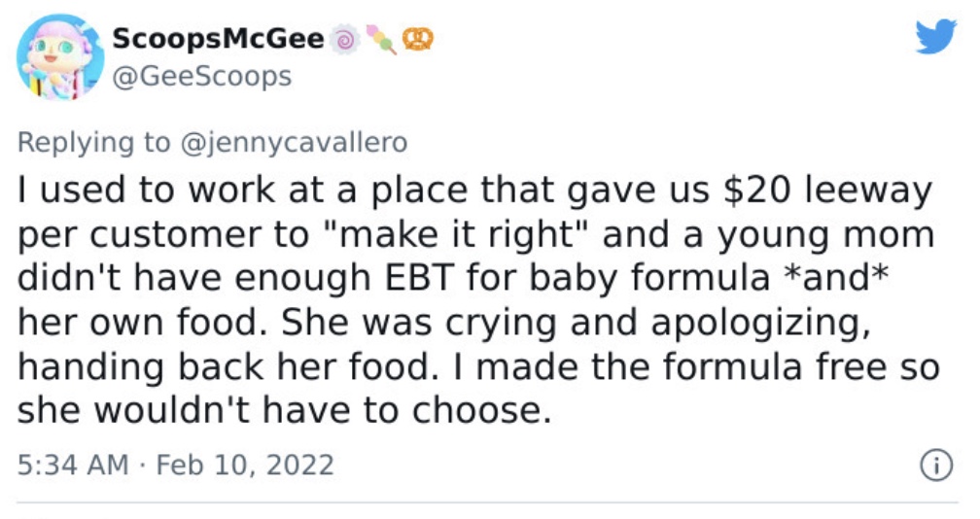Click the divider line below the tweet

(x=487, y=502)
